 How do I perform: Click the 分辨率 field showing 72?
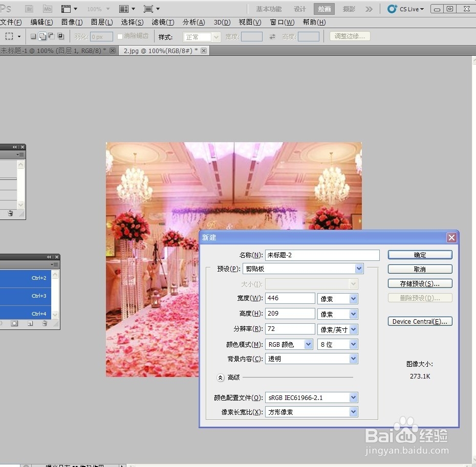click(290, 329)
